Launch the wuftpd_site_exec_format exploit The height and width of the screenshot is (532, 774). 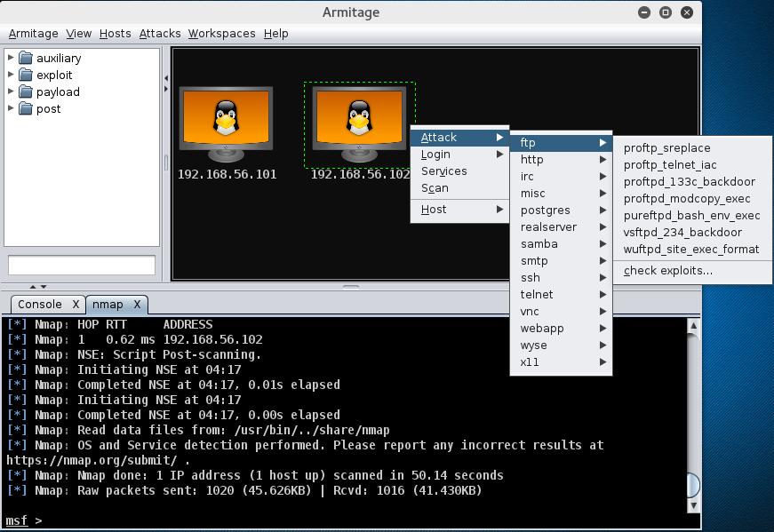point(692,250)
